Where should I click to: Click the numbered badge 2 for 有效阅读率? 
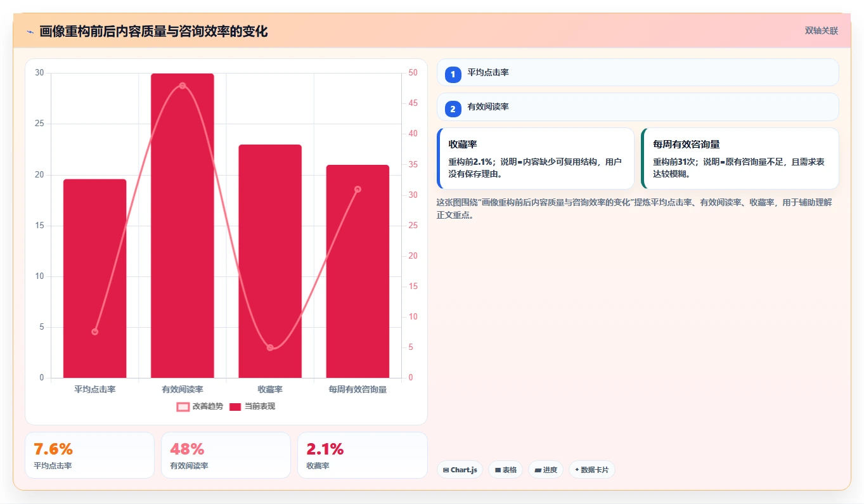point(453,108)
